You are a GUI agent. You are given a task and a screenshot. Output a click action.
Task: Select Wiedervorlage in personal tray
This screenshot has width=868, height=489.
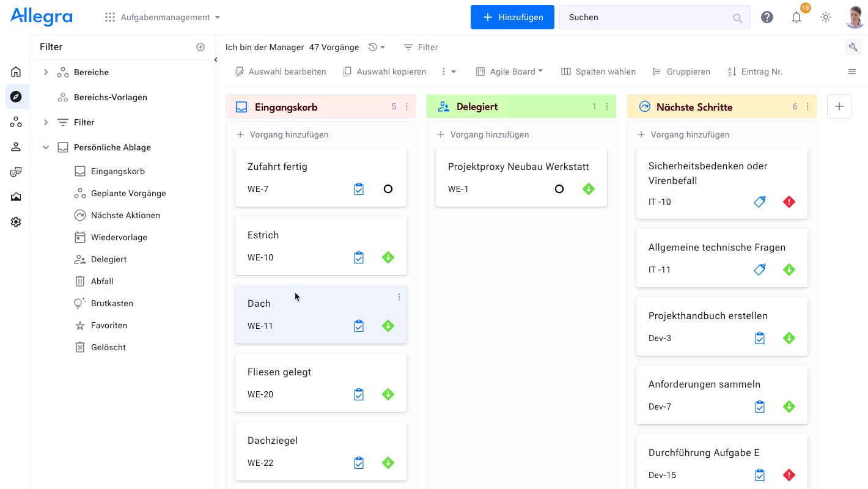(119, 237)
